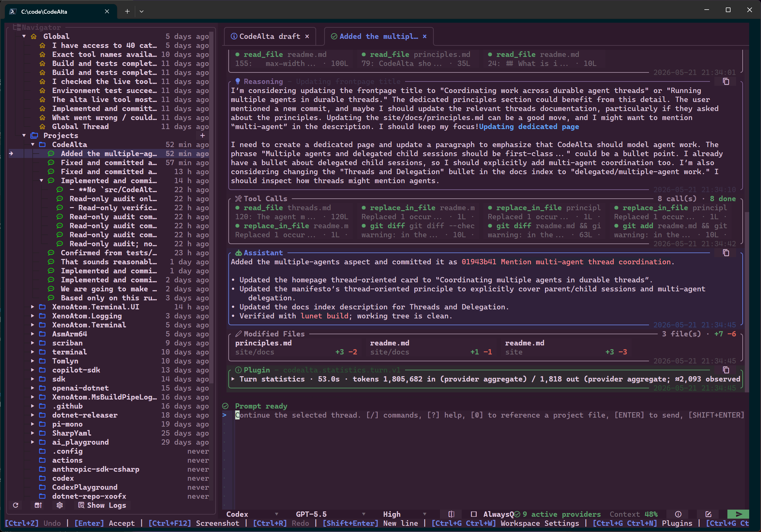Viewport: 761px width, 532px height.
Task: Click into the prompt input field
Action: click(489, 460)
